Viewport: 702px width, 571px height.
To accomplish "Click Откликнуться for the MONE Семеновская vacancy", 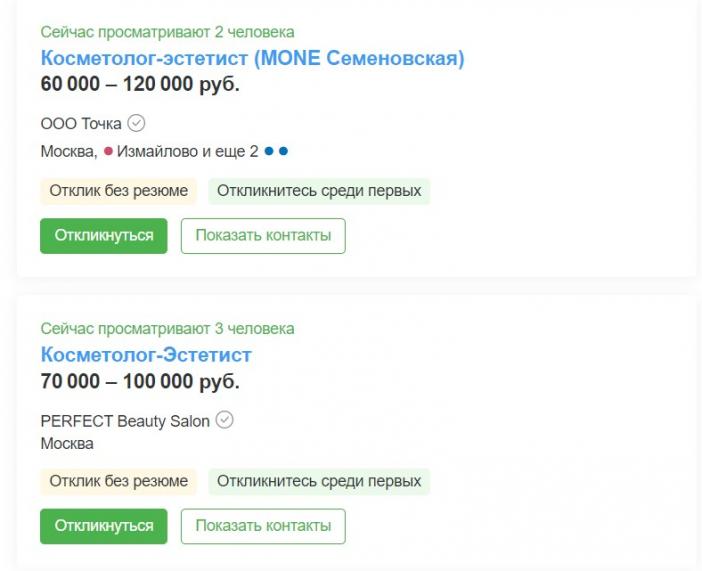I will pos(104,236).
